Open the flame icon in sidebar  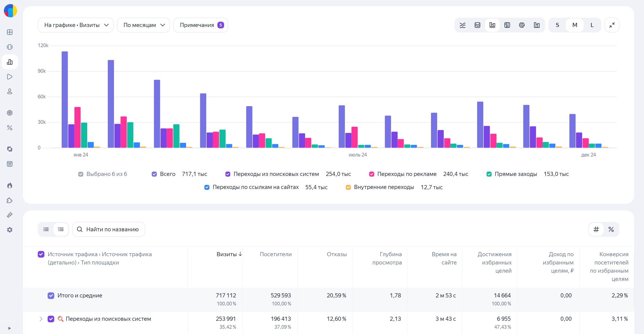[10, 185]
